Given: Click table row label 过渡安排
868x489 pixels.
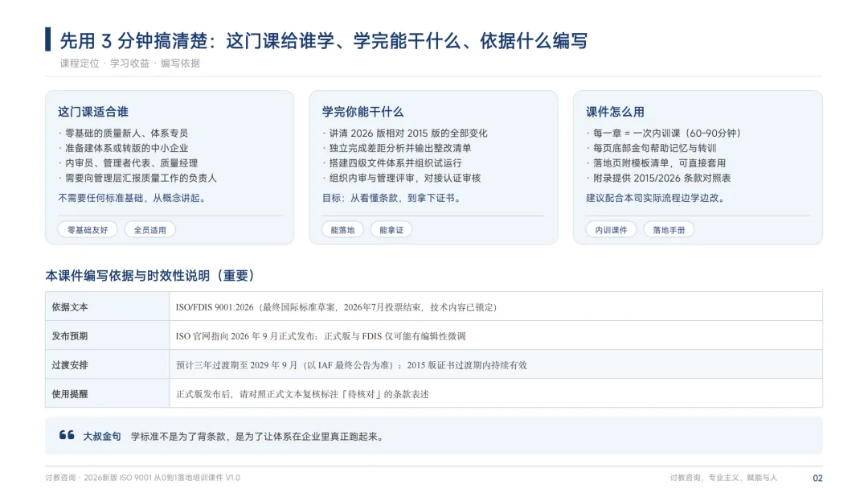Looking at the screenshot, I should 70,365.
